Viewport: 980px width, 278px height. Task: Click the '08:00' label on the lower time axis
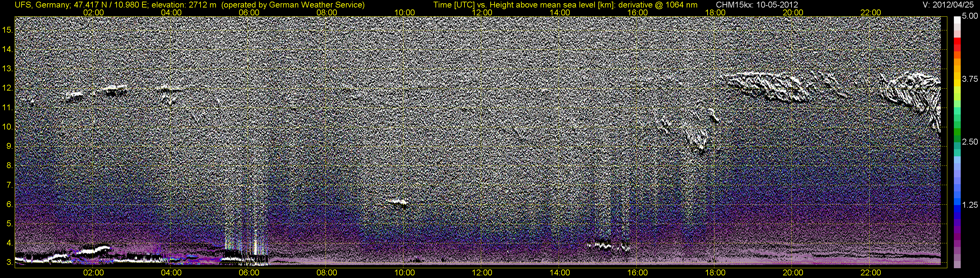(x=327, y=273)
